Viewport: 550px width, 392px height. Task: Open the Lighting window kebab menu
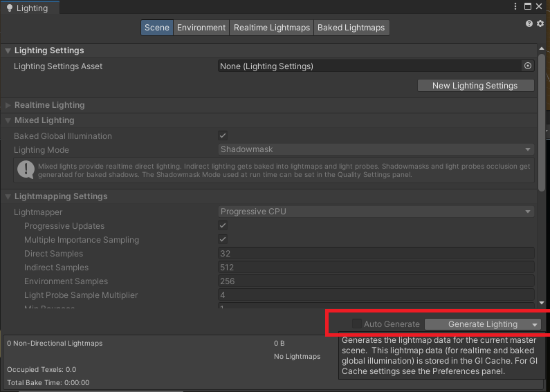point(515,7)
